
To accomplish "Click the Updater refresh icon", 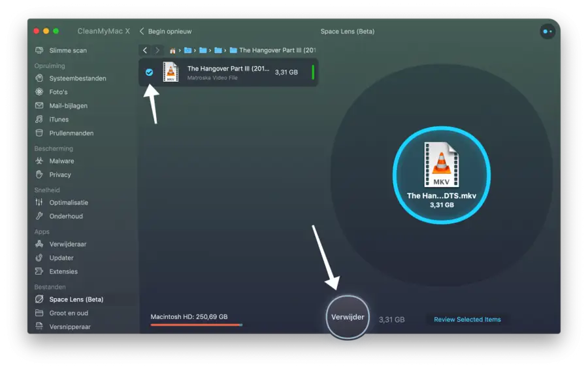I will 39,258.
